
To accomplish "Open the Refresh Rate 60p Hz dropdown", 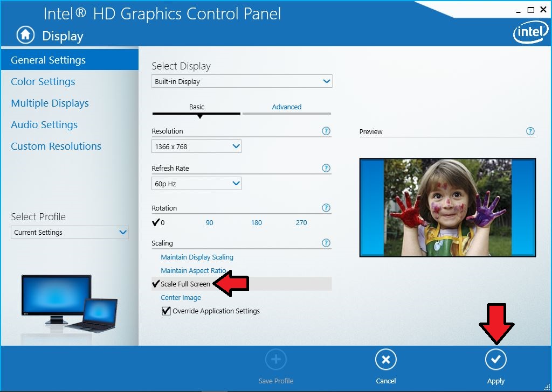I will click(x=196, y=184).
